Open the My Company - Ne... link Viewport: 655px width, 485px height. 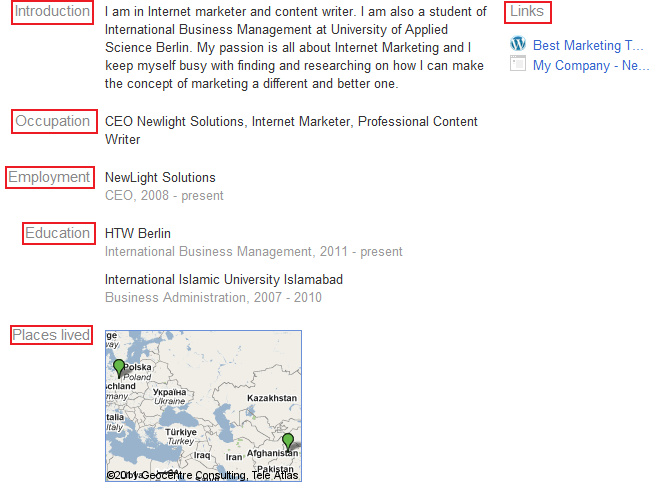click(x=591, y=65)
